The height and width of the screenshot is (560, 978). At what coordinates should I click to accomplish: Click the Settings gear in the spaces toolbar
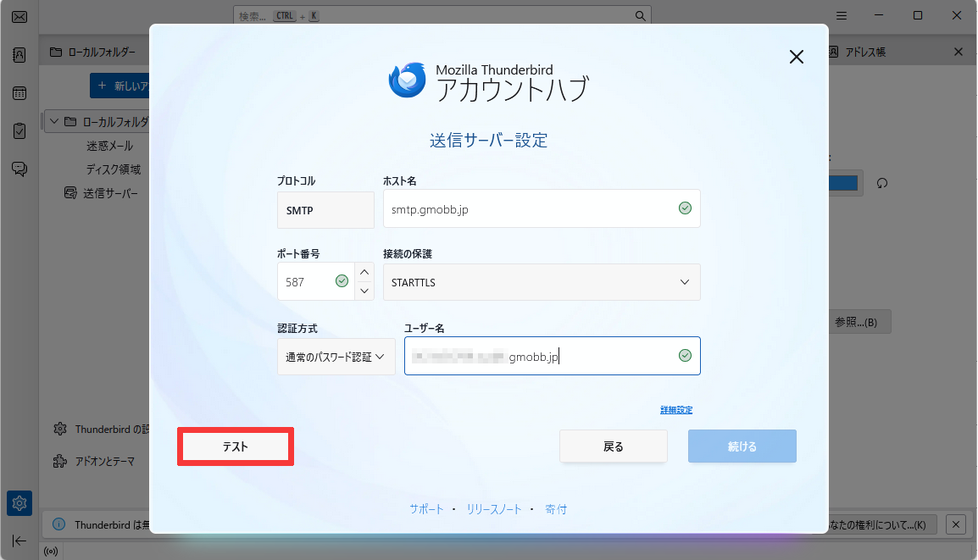point(19,502)
